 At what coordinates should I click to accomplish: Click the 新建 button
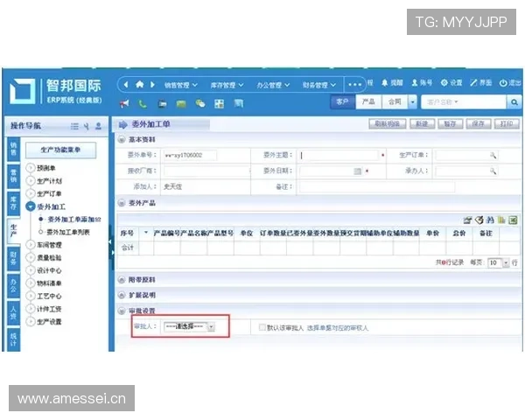[423, 124]
